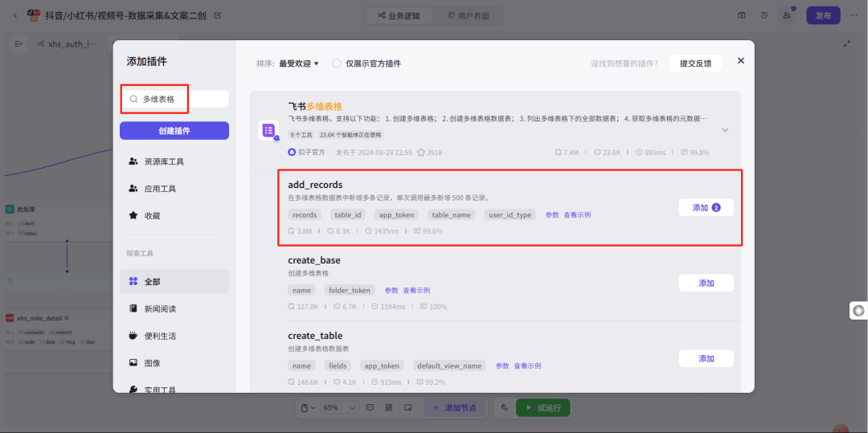This screenshot has height=433, width=868.
Task: Click the auto-layout grid icon in bottom toolbar
Action: point(389,407)
